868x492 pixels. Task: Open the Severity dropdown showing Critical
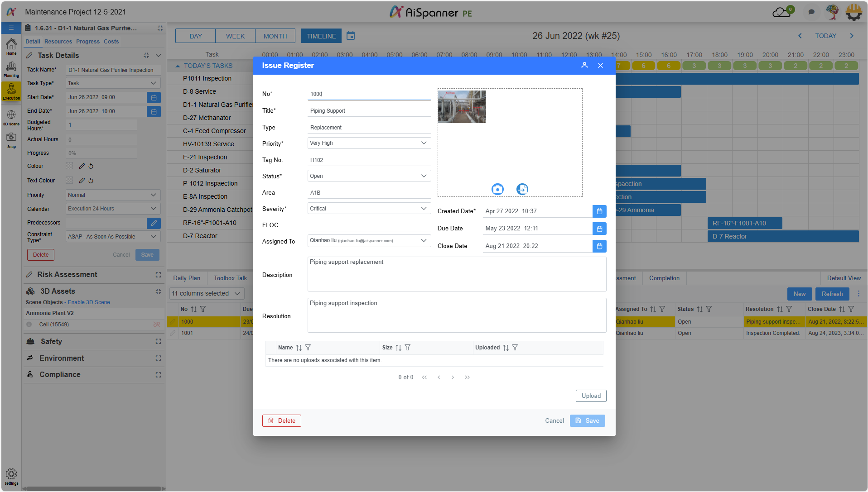(x=424, y=208)
